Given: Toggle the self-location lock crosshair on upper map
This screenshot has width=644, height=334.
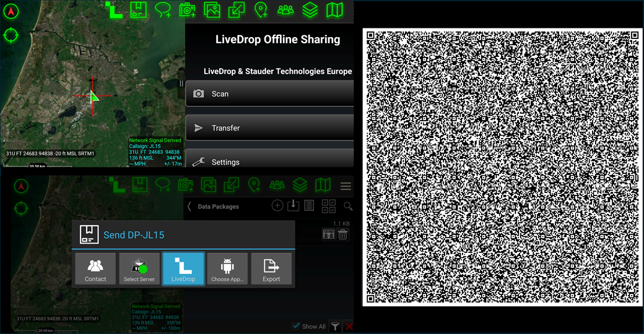Looking at the screenshot, I should coord(11,35).
